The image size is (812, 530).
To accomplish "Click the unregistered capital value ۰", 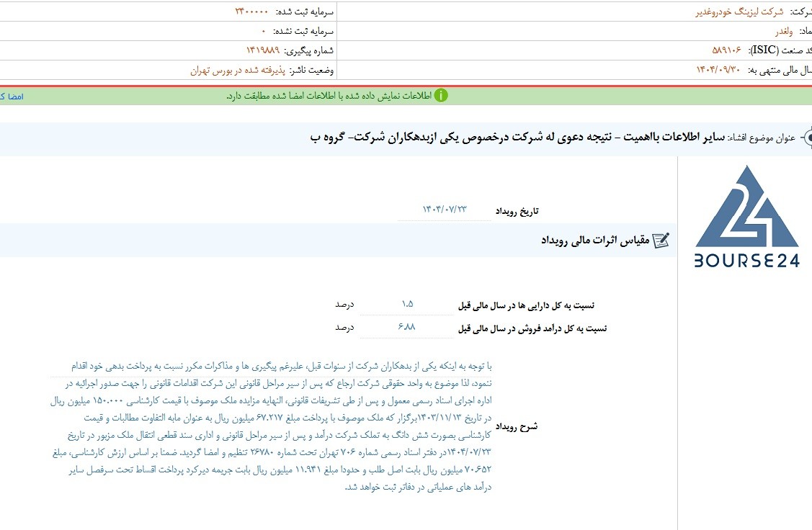I will (263, 31).
